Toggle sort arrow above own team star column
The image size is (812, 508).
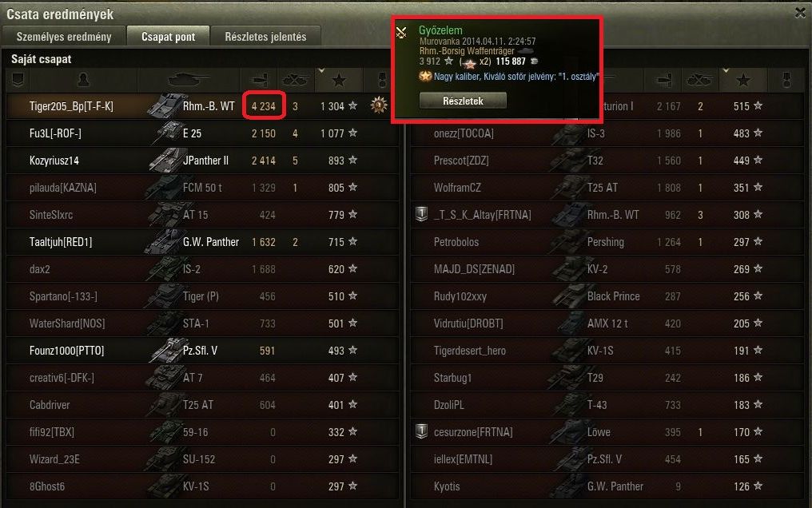coord(321,70)
